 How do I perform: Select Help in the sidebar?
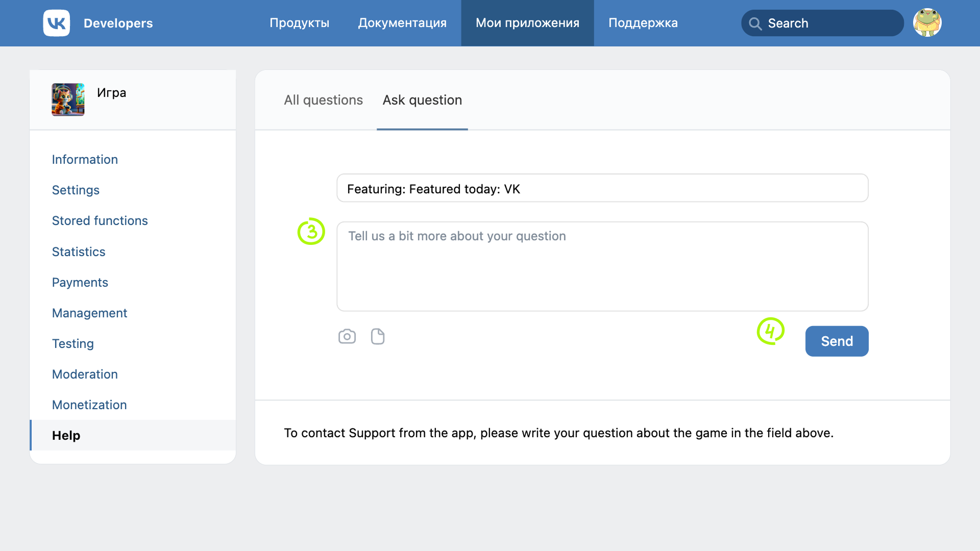pos(133,435)
